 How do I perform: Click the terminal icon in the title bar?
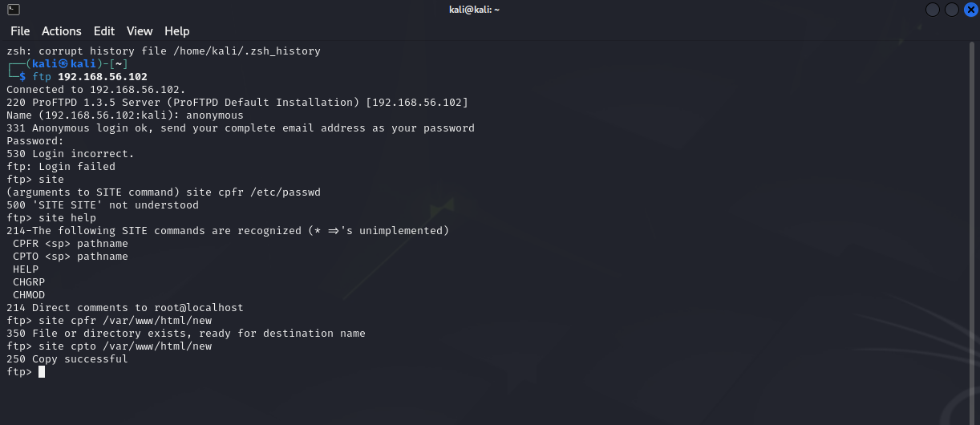coord(14,10)
